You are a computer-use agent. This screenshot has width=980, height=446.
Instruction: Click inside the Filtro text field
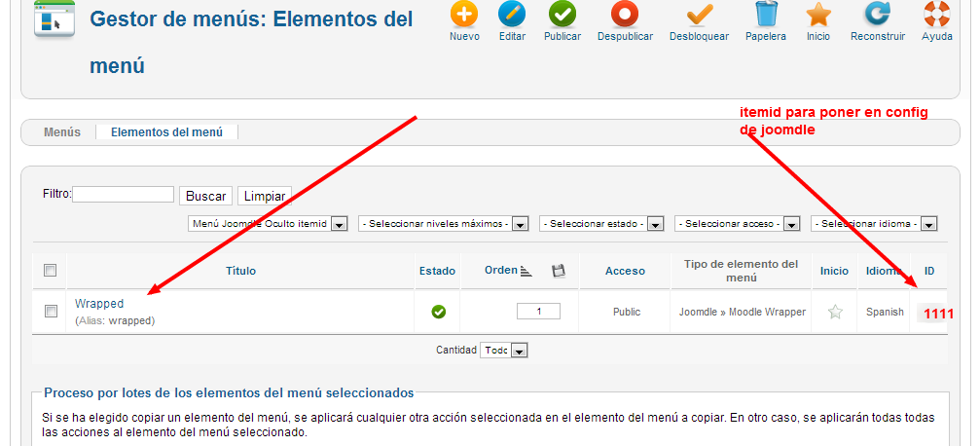coord(123,195)
